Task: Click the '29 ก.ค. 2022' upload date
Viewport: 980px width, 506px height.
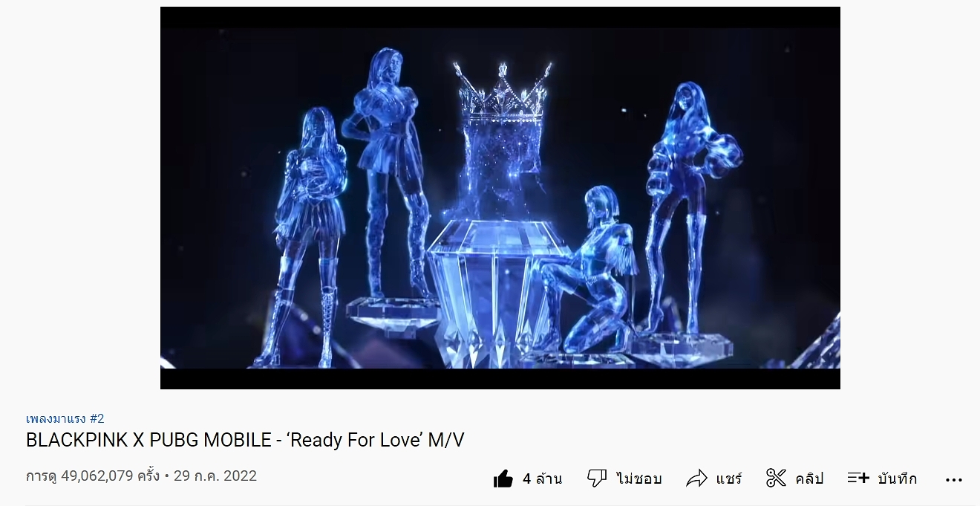Action: pyautogui.click(x=215, y=476)
